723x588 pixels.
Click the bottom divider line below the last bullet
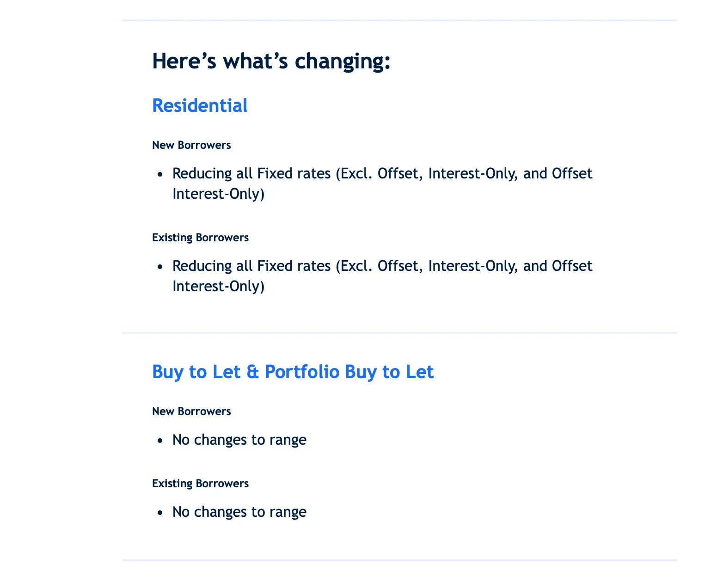coord(399,560)
